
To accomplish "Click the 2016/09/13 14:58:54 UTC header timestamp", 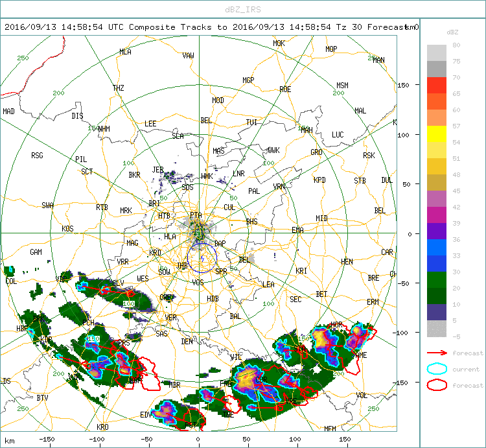I will point(64,27).
